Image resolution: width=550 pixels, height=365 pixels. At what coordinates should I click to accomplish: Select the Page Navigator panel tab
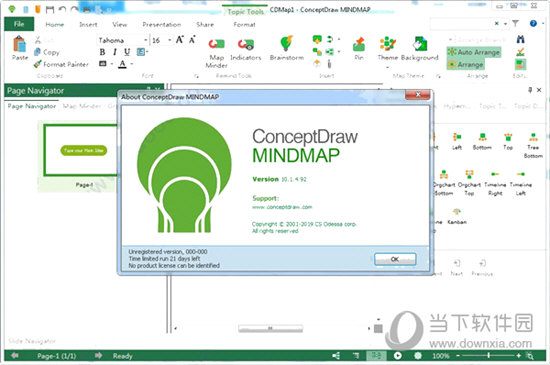tap(32, 106)
